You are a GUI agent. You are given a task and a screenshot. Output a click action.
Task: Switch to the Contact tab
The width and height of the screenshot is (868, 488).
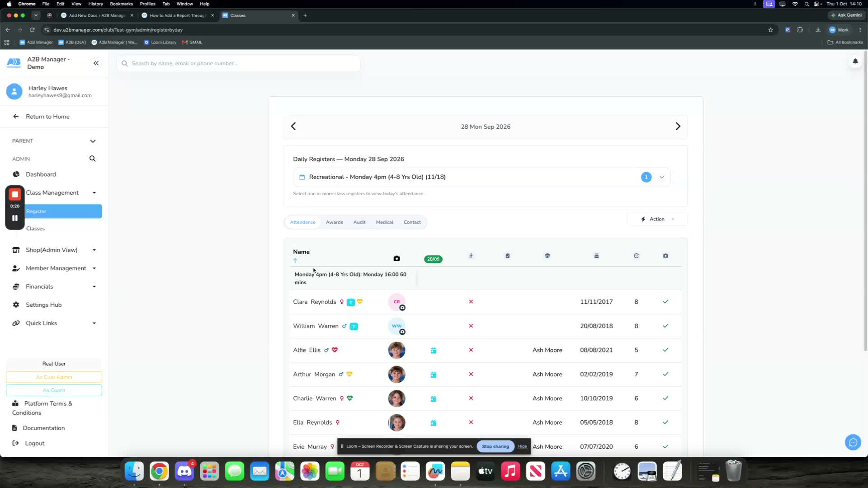[412, 222]
